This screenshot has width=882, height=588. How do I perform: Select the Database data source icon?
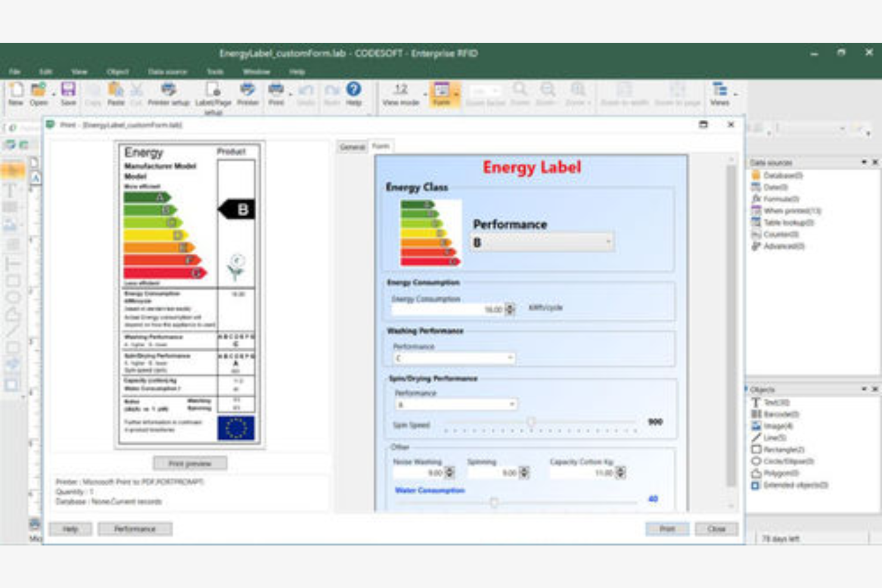point(756,175)
